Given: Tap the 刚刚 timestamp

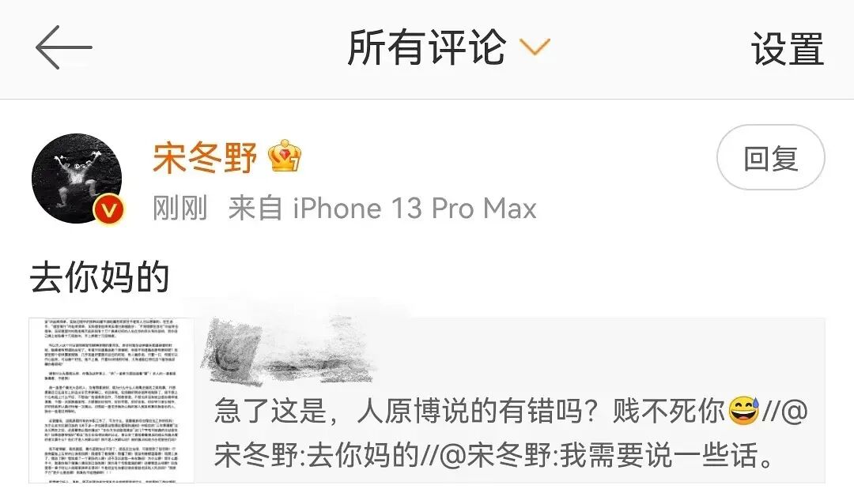Looking at the screenshot, I should 180,208.
